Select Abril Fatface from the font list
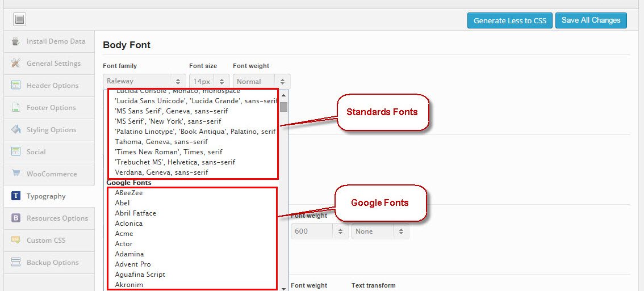 point(136,213)
